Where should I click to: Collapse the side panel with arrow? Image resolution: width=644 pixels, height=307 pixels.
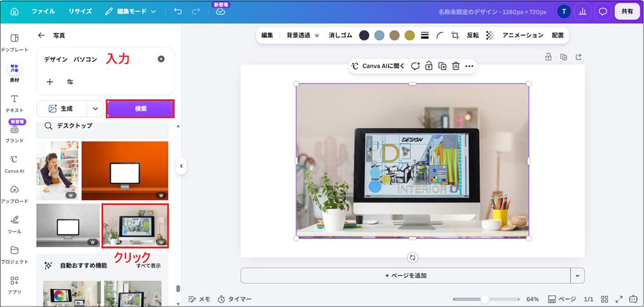coord(181,166)
